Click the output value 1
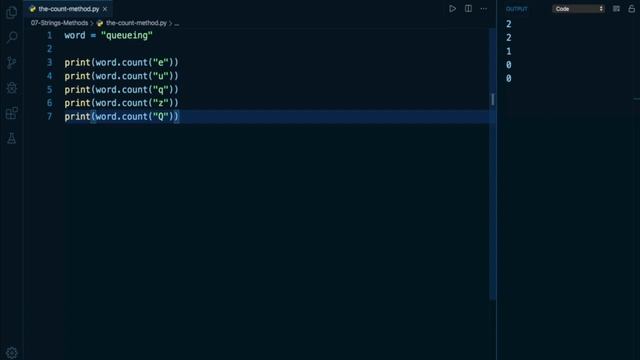 509,51
